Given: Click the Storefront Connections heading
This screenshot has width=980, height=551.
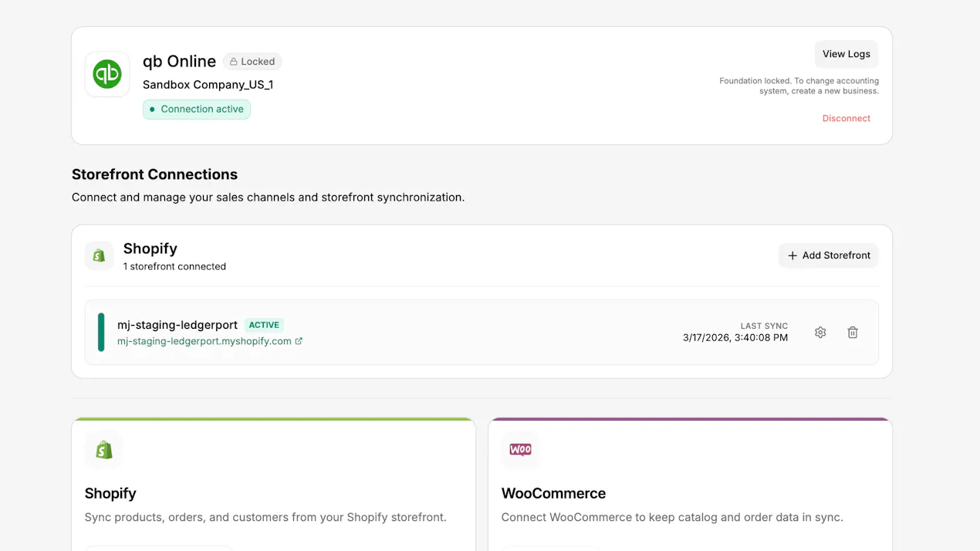Looking at the screenshot, I should click(154, 174).
